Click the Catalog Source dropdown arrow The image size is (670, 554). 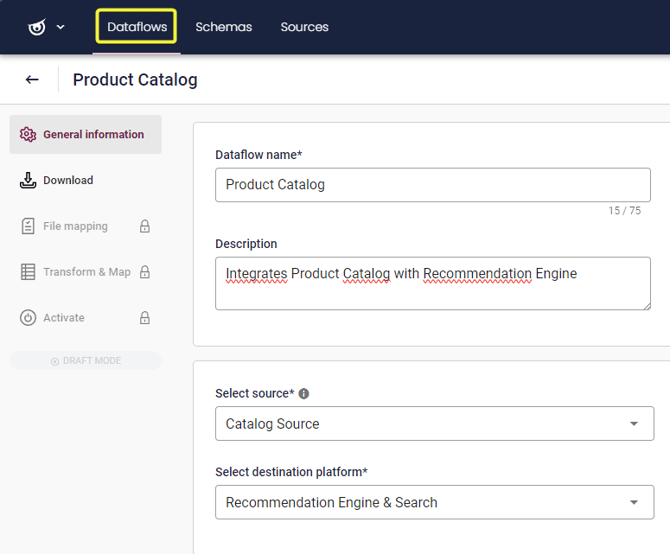tap(634, 424)
